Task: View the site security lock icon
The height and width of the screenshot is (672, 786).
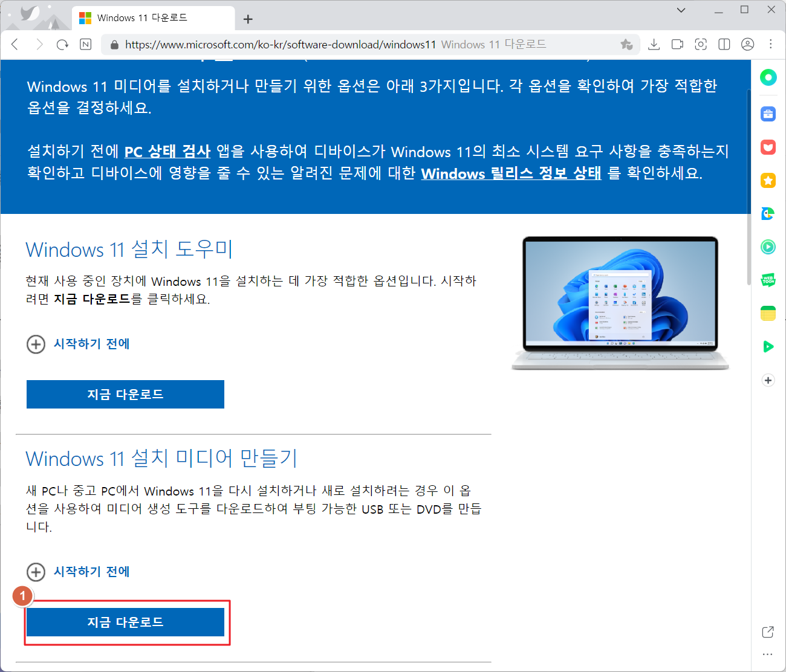Action: 114,45
